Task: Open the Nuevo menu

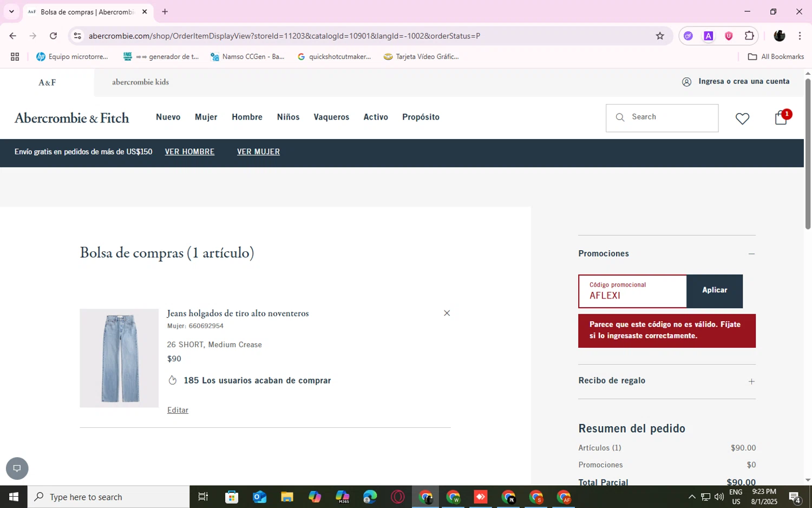Action: pyautogui.click(x=168, y=117)
